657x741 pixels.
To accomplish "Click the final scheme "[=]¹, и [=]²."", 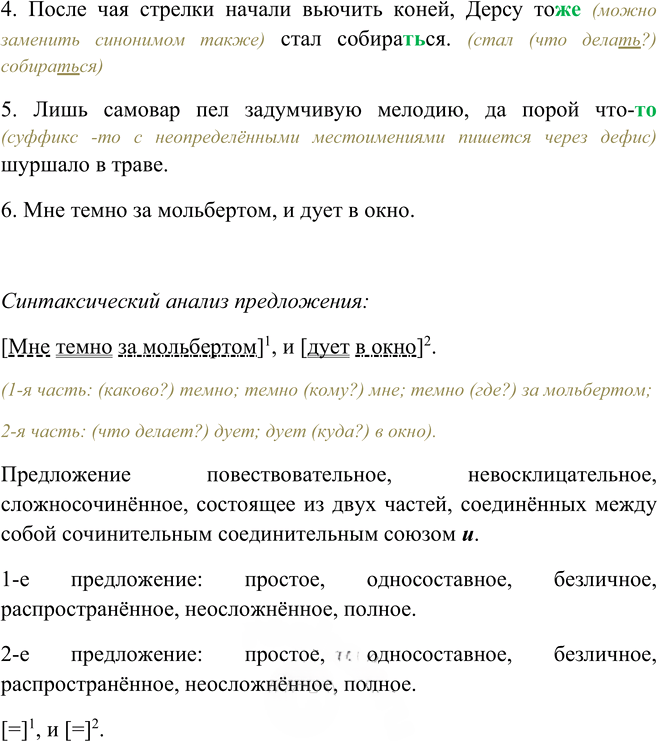I will pyautogui.click(x=52, y=729).
